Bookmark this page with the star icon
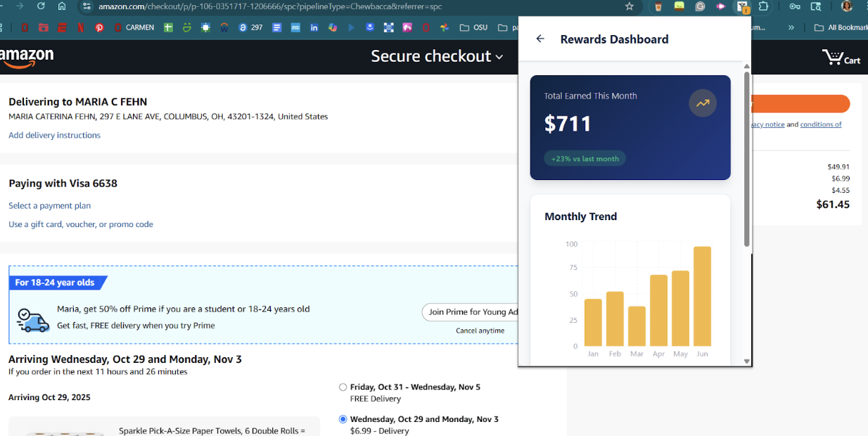The height and width of the screenshot is (436, 868). pyautogui.click(x=630, y=6)
